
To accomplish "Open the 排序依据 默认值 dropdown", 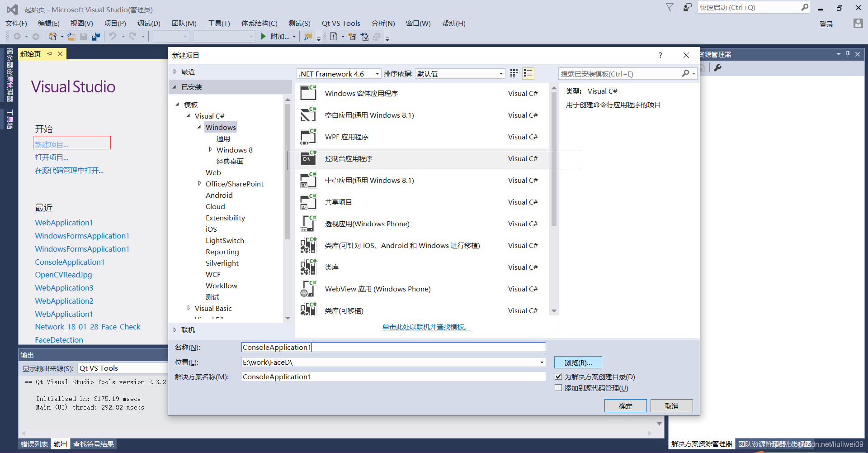I will pos(459,74).
